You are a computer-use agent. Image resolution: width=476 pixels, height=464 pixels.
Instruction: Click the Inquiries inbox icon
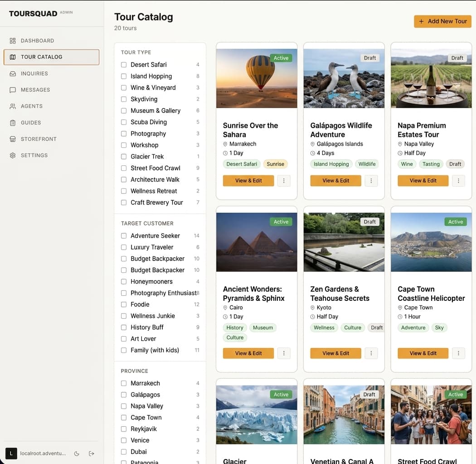[x=12, y=73]
